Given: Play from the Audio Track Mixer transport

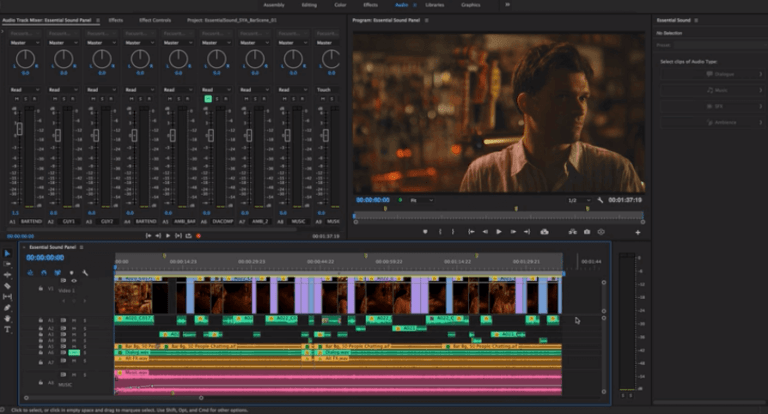Looking at the screenshot, I should pos(168,236).
